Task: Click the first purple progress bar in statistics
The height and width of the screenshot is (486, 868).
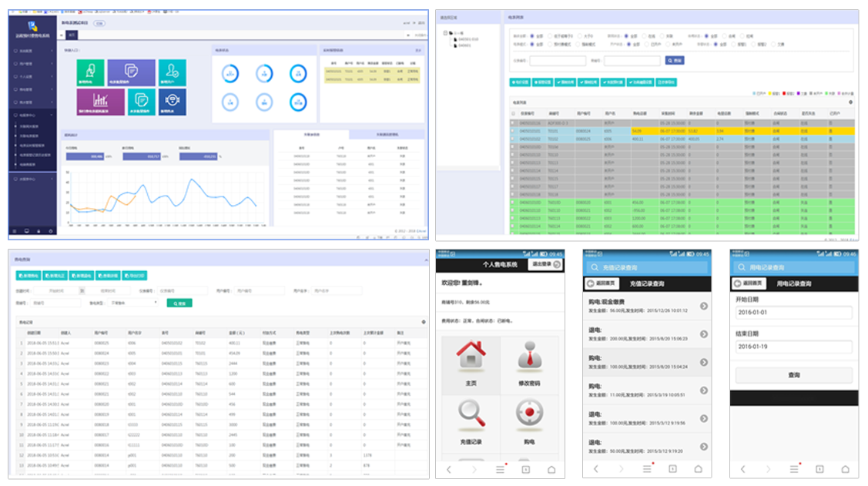Action: (84, 156)
